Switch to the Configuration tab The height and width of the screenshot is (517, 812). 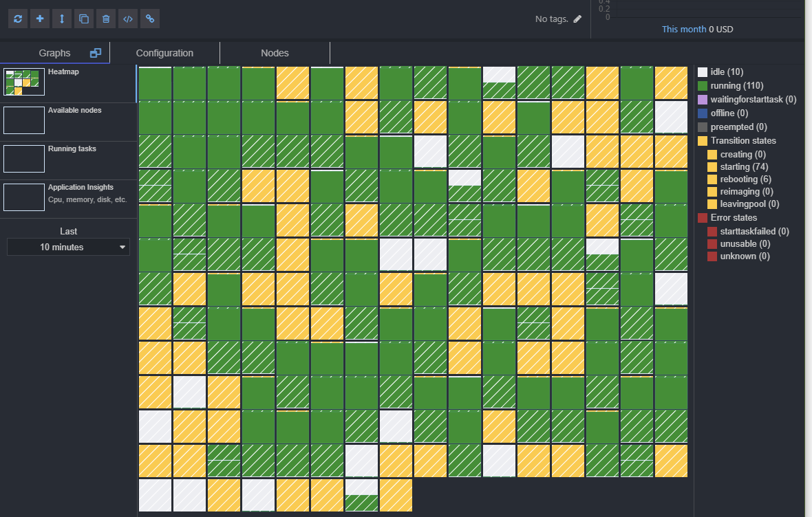pyautogui.click(x=164, y=52)
